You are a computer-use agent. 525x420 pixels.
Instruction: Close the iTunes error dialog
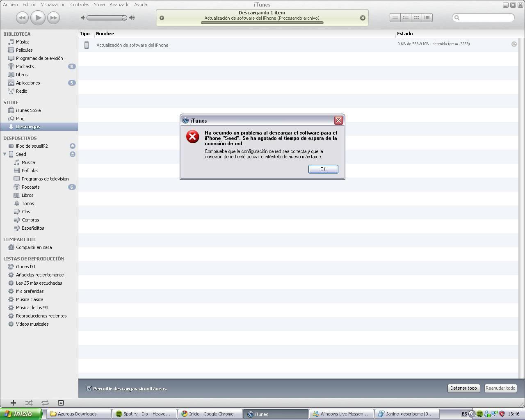(x=338, y=120)
